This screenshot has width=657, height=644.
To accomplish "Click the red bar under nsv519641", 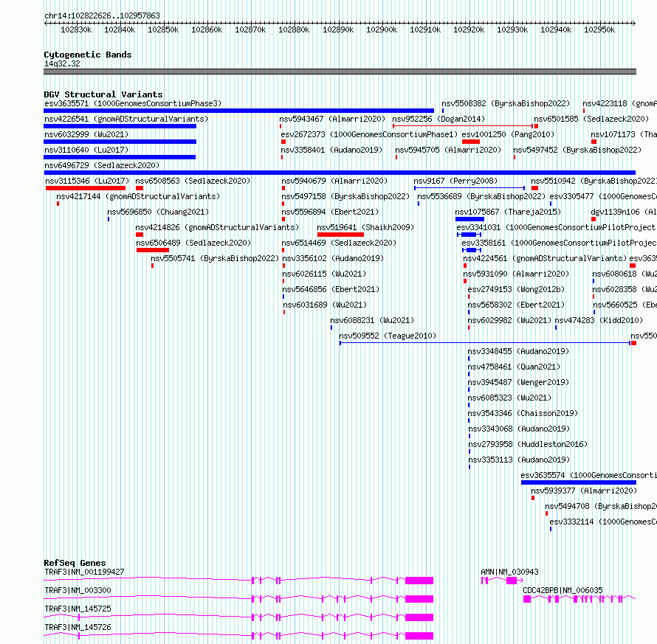I will click(x=340, y=235).
